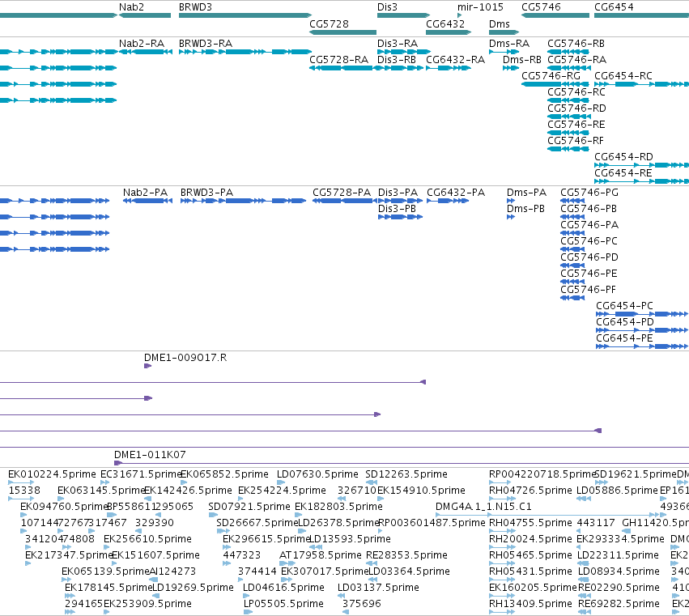Select the Dis3-PB protein glyph
The width and height of the screenshot is (689, 616).
click(x=400, y=217)
